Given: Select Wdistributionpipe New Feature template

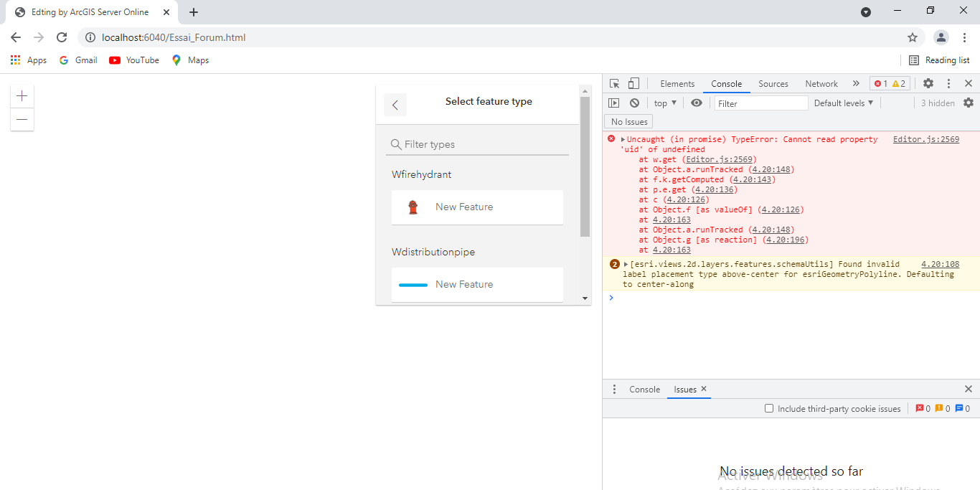Looking at the screenshot, I should click(x=477, y=285).
